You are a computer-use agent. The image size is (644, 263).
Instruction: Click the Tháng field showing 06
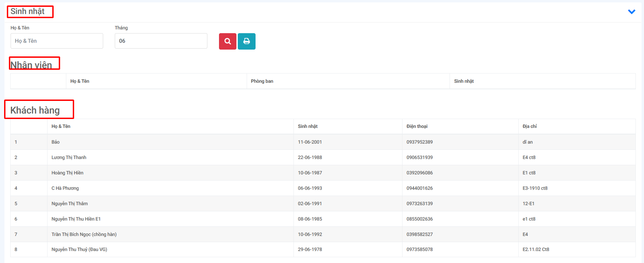coord(161,41)
